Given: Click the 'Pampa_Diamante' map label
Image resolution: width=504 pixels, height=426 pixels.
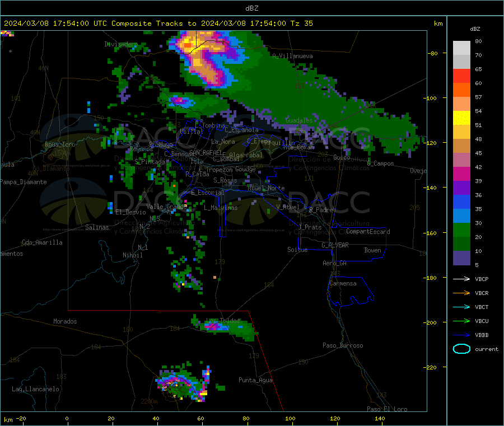Looking at the screenshot, I should pos(24,182).
